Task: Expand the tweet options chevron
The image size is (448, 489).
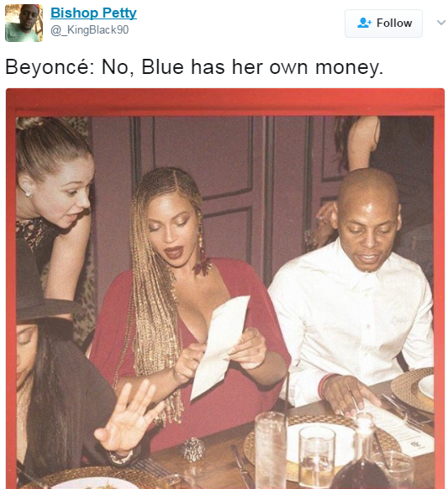Action: coord(440,23)
